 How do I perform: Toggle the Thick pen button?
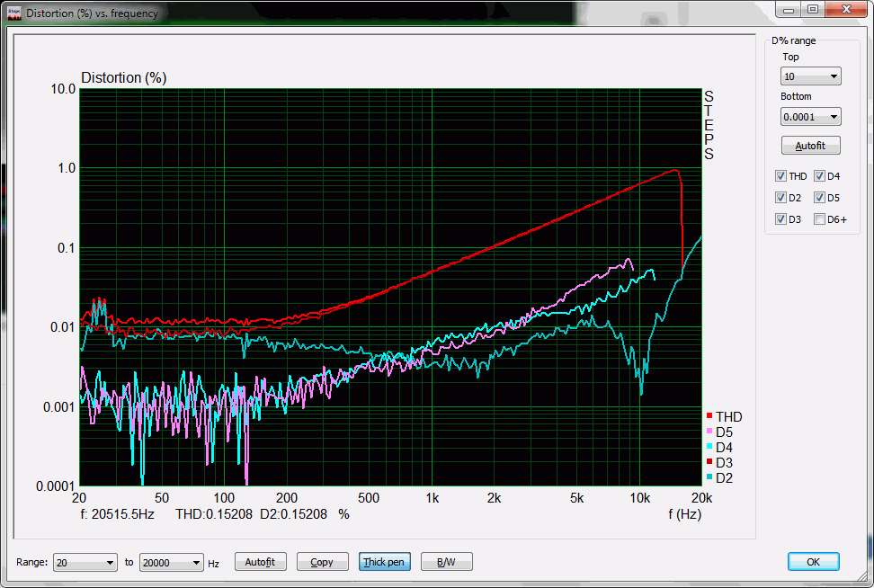coord(384,563)
